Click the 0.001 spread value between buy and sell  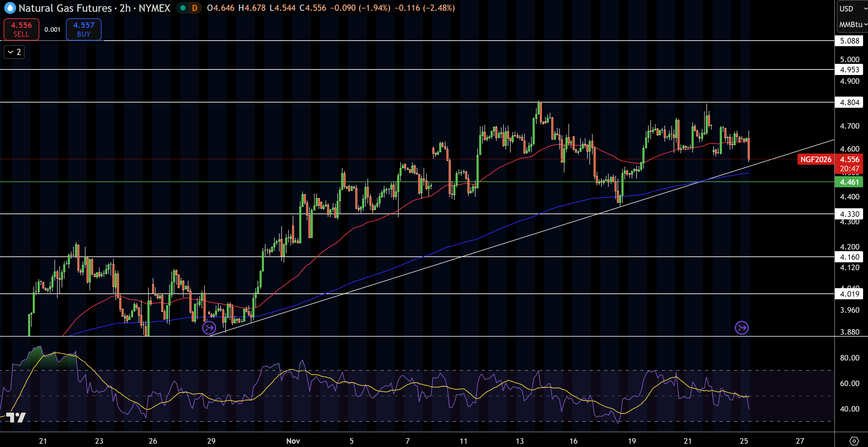[52, 29]
